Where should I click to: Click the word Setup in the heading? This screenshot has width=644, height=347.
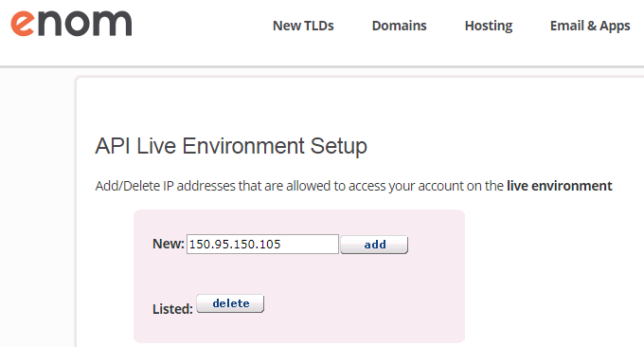pyautogui.click(x=338, y=146)
